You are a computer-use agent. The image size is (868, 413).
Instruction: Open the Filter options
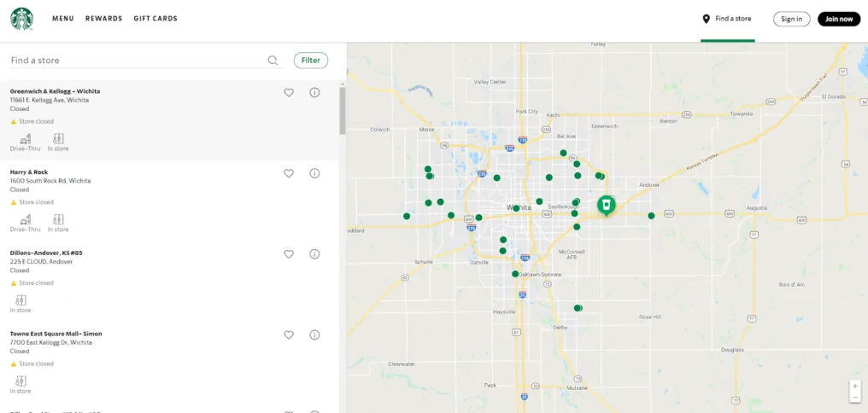[x=311, y=61]
